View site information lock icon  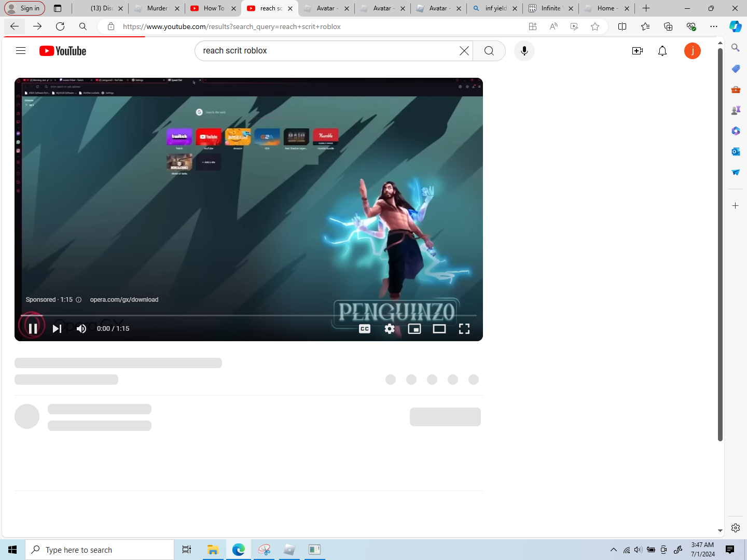[x=110, y=26]
